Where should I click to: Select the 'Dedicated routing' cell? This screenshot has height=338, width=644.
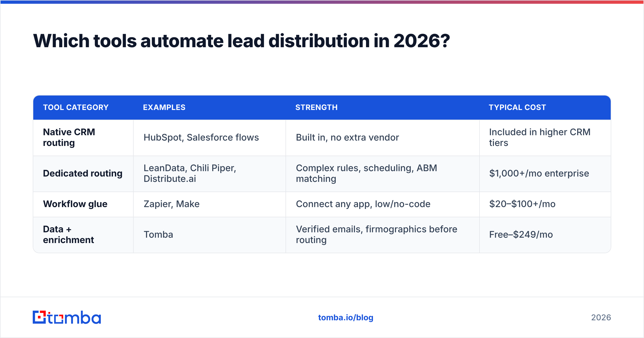pyautogui.click(x=83, y=174)
